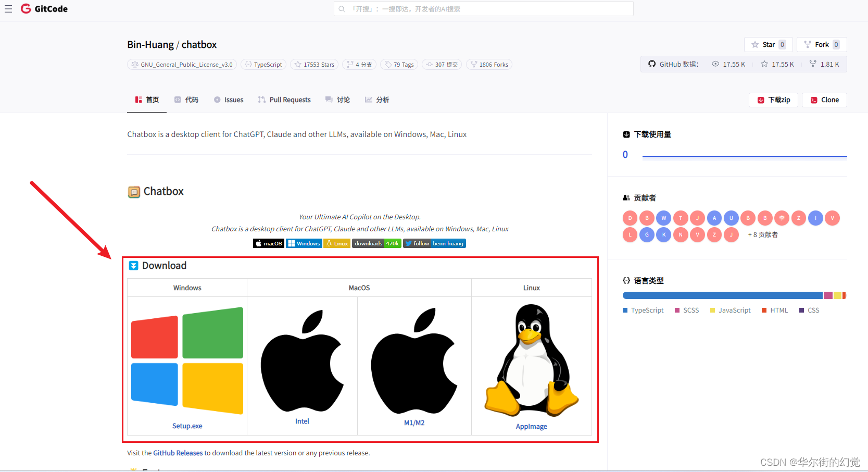Open the hamburger menu beside the GitCode logo
This screenshot has height=472, width=868.
point(8,9)
